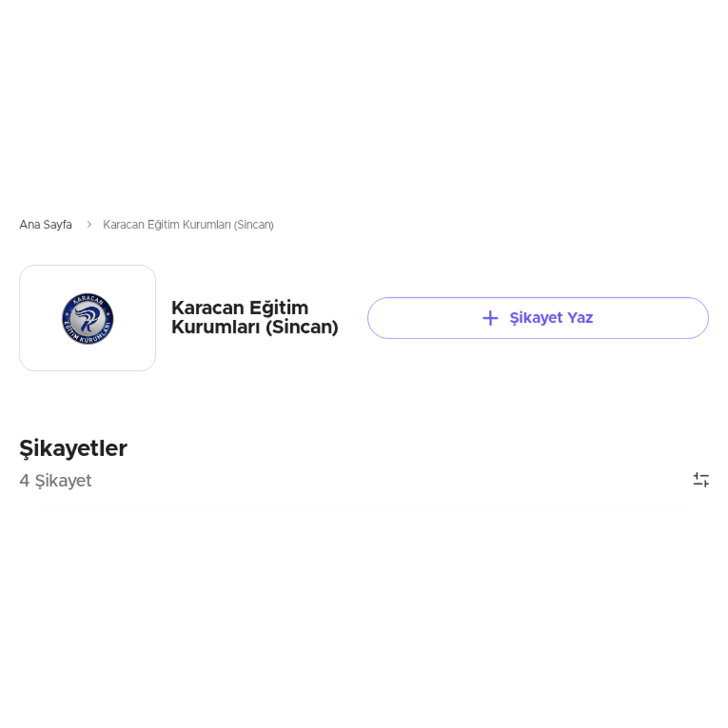The image size is (728, 728).
Task: Click the blue circular school emblem
Action: 87,318
